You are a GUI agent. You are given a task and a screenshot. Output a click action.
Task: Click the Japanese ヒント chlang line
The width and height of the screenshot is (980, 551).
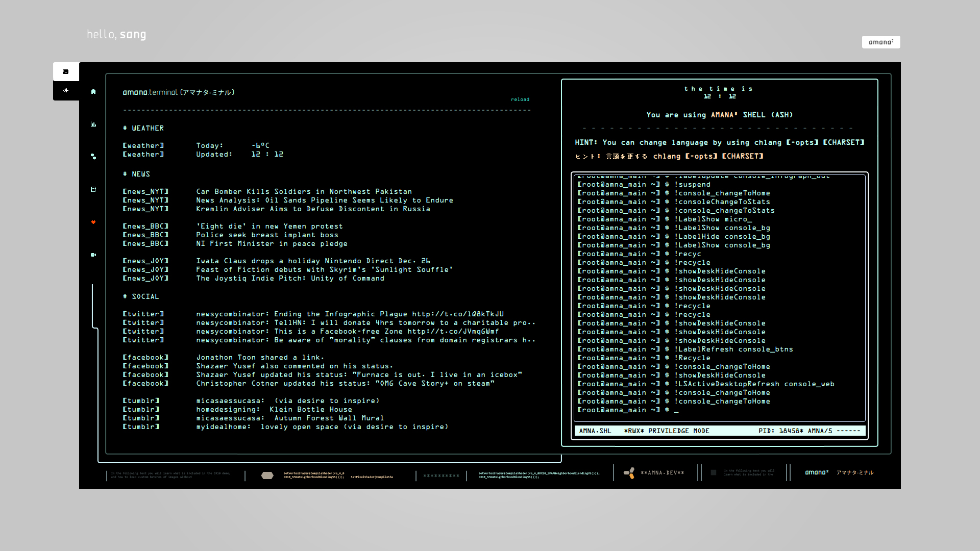669,156
